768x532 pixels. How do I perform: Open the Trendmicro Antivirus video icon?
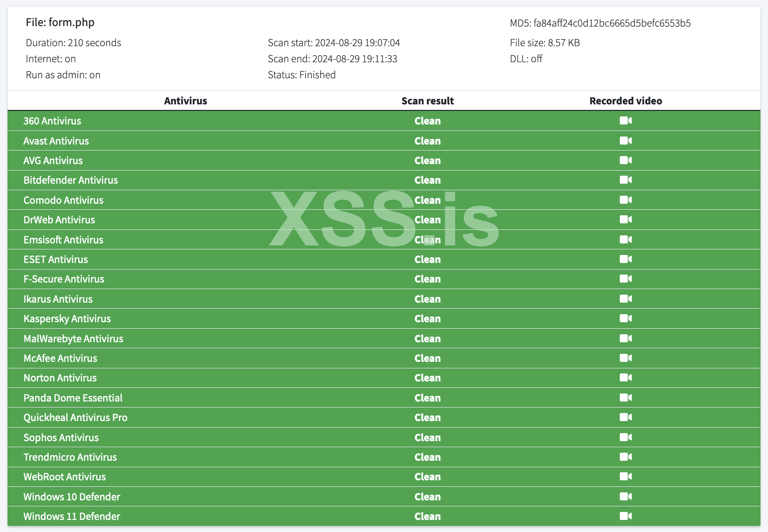tap(625, 457)
